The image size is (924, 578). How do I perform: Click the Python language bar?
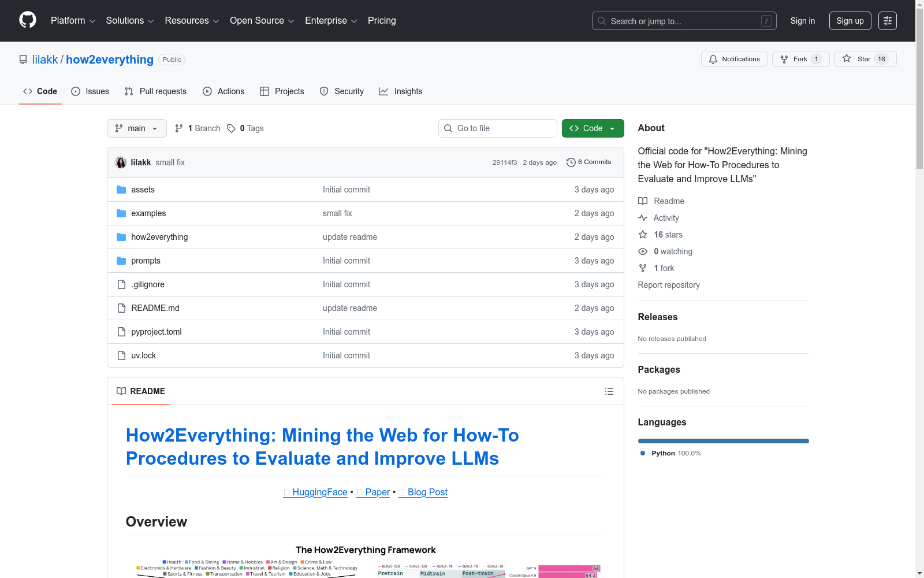(x=724, y=441)
